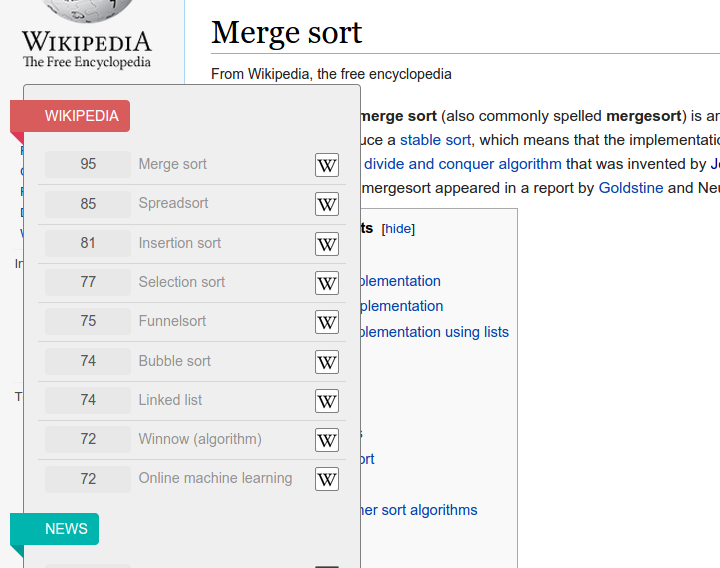Image resolution: width=720 pixels, height=568 pixels.
Task: Click Wikipedia icon beside Funnelsort result
Action: [x=327, y=322]
